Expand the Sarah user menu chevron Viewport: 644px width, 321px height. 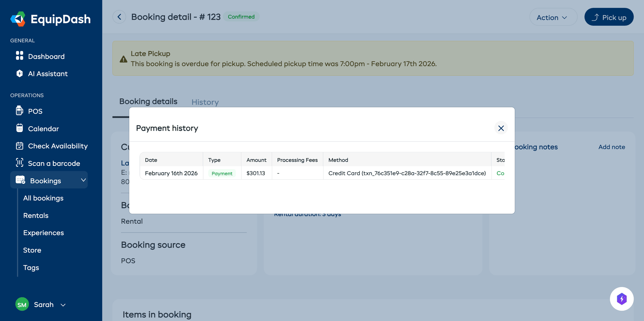[x=63, y=305]
